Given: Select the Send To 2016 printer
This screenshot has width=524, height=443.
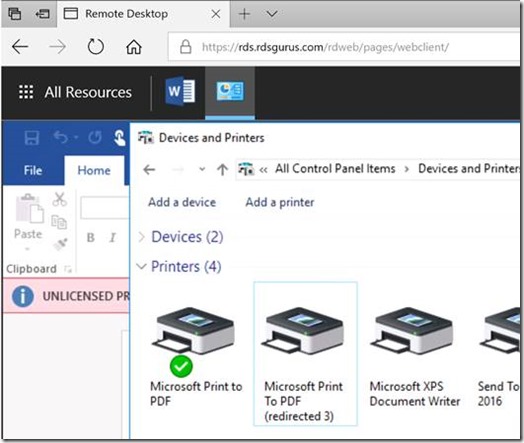Looking at the screenshot, I should 499,356.
